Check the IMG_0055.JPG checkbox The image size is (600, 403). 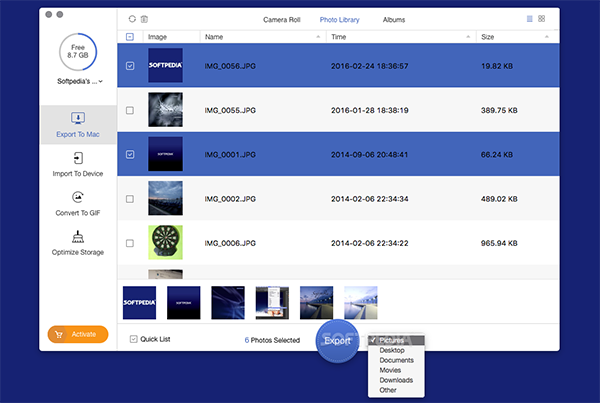(130, 111)
